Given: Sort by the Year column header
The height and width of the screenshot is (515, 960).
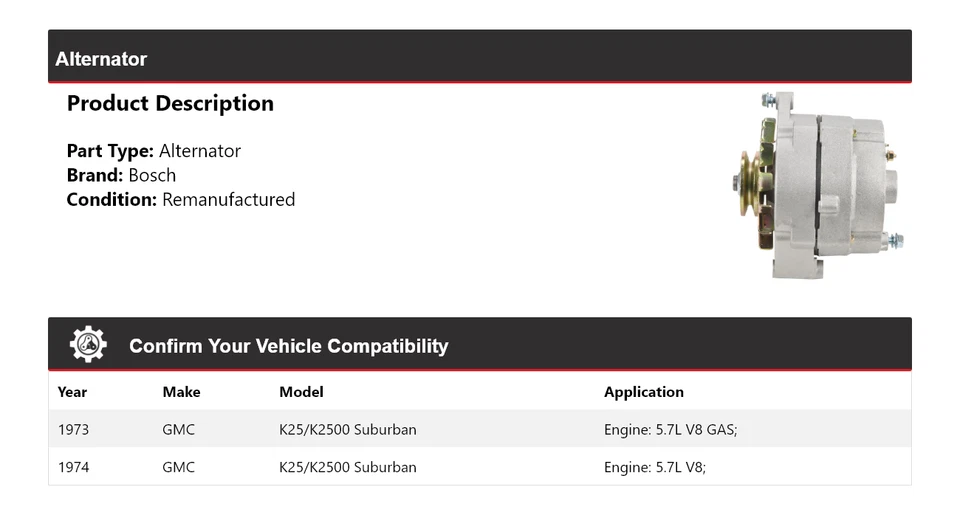Looking at the screenshot, I should tap(72, 392).
